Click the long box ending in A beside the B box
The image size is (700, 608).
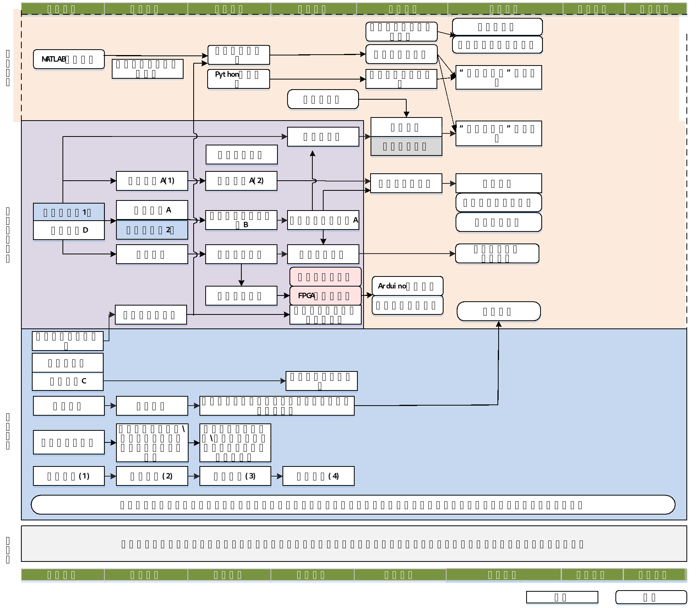pos(323,220)
